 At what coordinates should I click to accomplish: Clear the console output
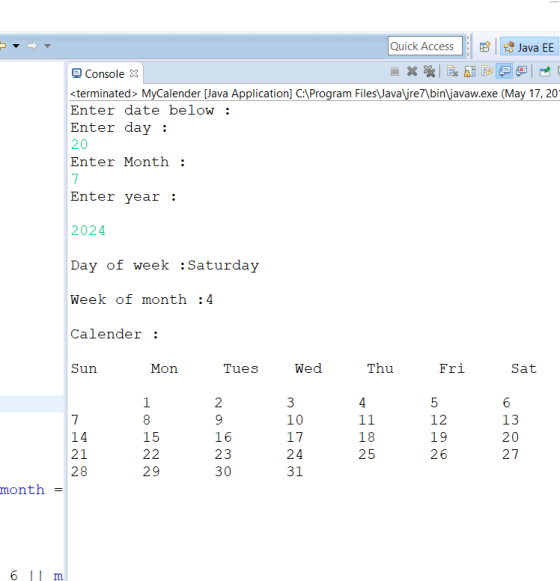[452, 72]
